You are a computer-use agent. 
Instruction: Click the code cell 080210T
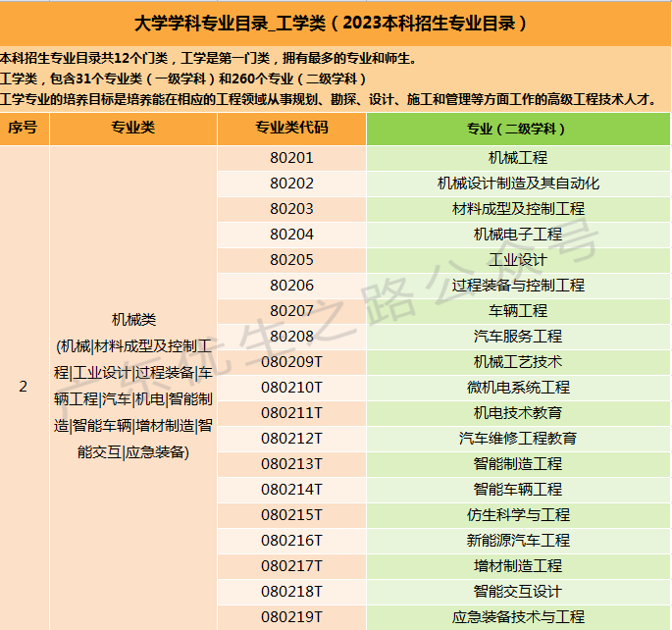coord(292,388)
